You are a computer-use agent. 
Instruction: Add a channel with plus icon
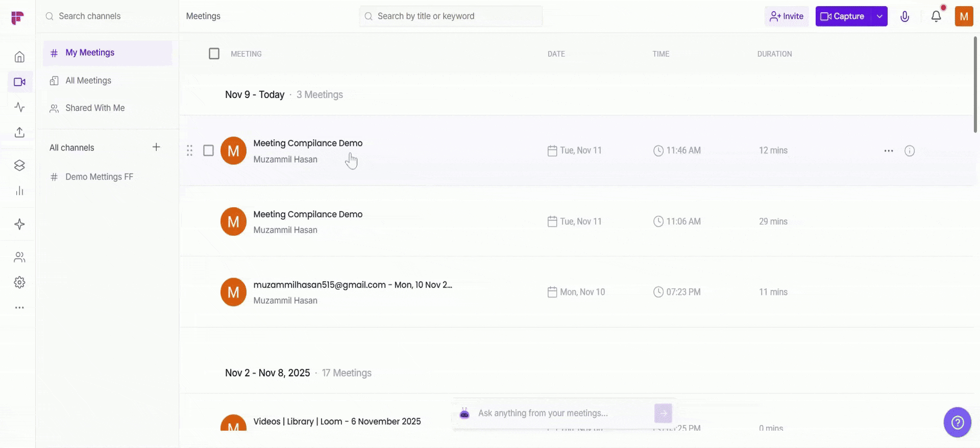pyautogui.click(x=156, y=147)
